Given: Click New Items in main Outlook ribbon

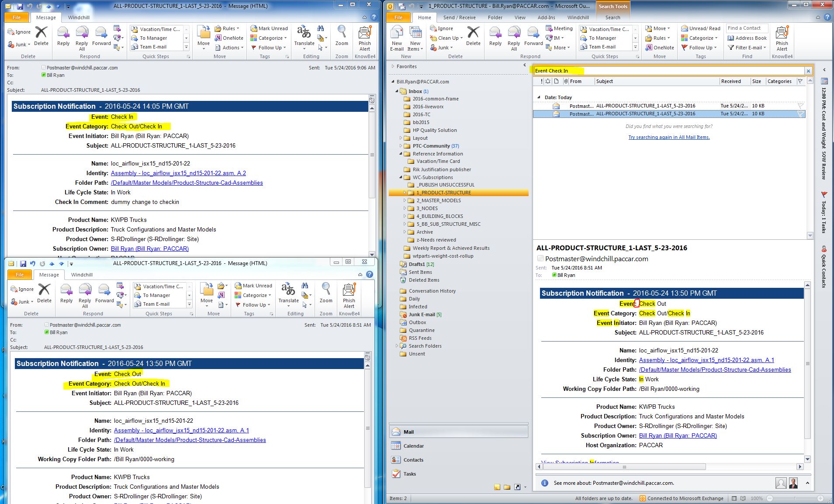Looking at the screenshot, I should [415, 38].
